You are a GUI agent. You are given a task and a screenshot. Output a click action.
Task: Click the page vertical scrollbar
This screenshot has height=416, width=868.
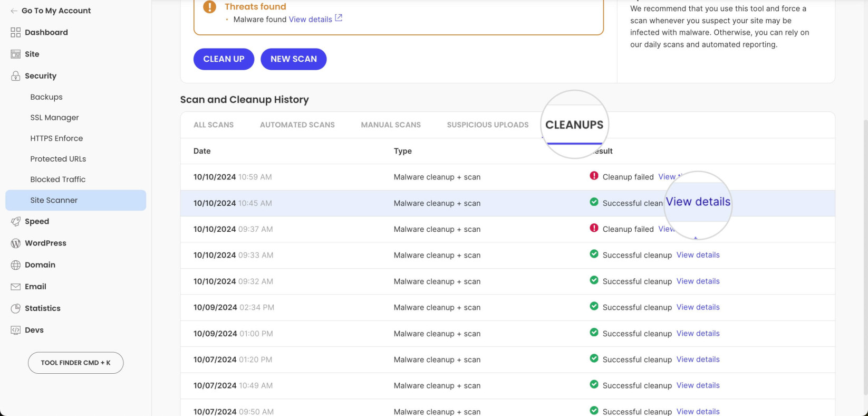click(865, 257)
